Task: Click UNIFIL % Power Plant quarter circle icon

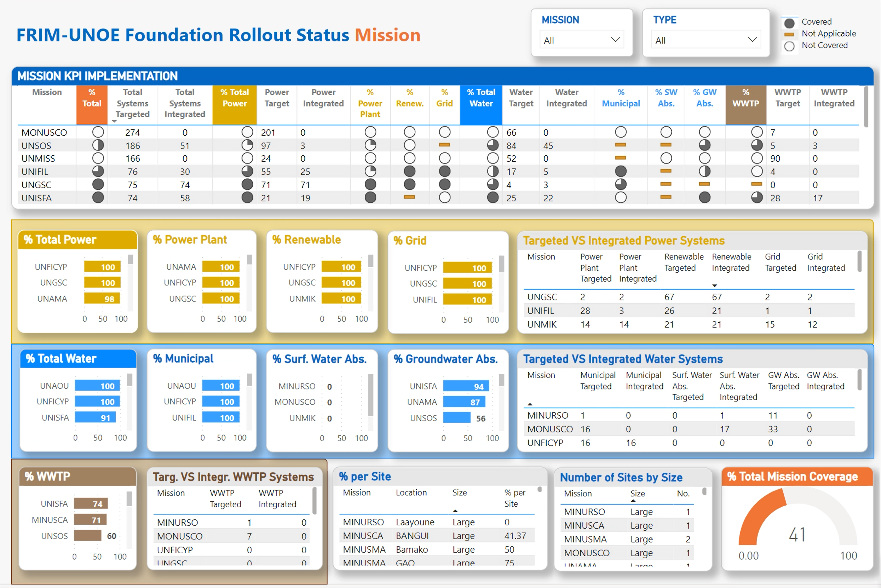Action: coord(370,171)
